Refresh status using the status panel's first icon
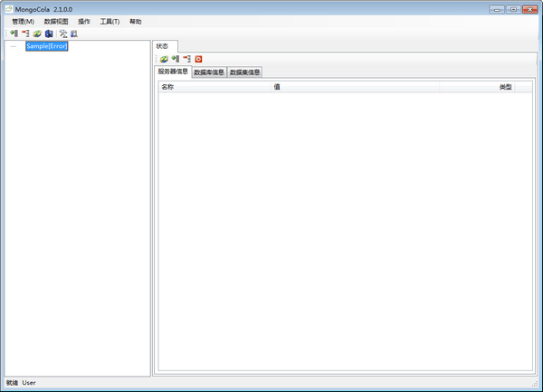Image resolution: width=543 pixels, height=392 pixels. tap(164, 59)
